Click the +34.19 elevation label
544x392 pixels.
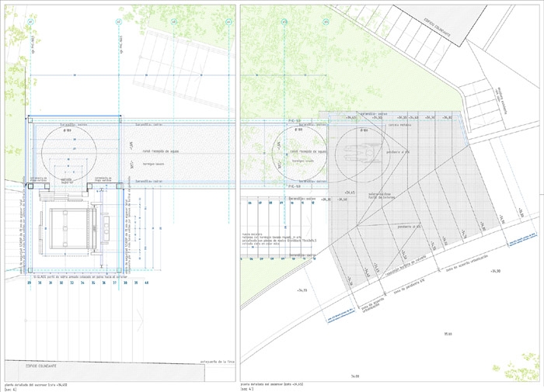tap(302, 290)
